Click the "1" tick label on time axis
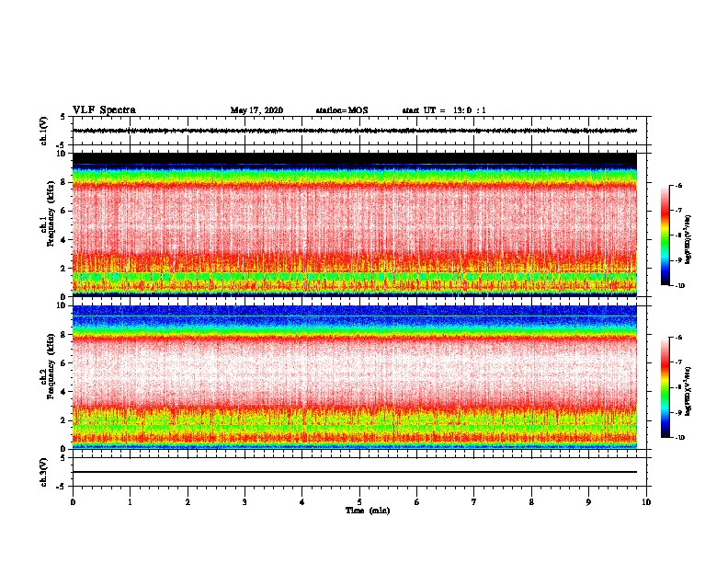This screenshot has height=563, width=728. (x=130, y=502)
